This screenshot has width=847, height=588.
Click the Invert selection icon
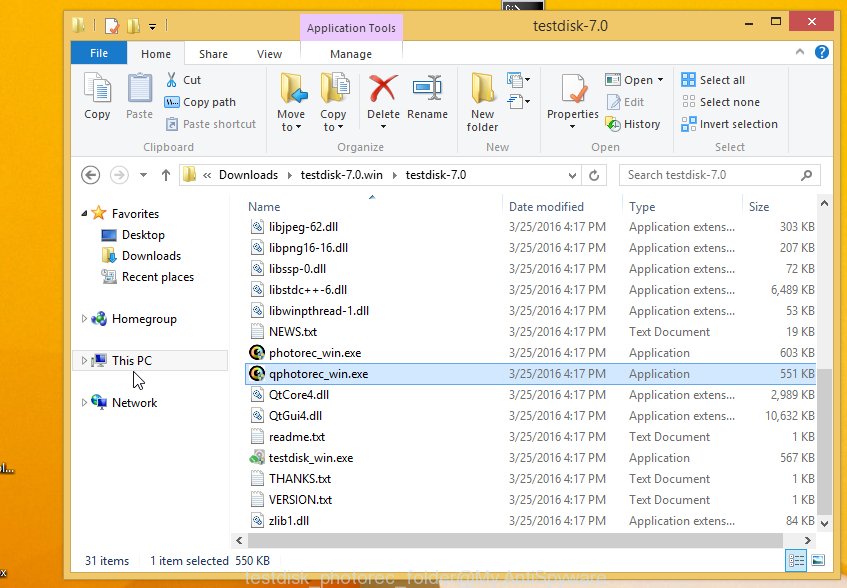pos(688,124)
